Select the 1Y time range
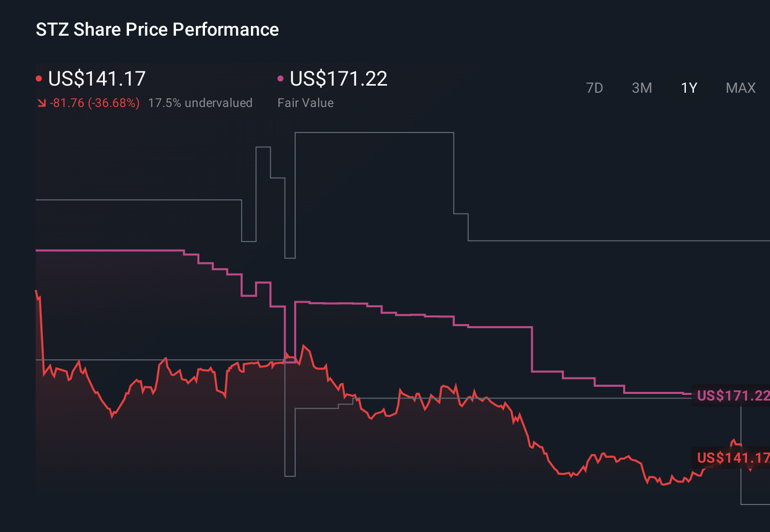Viewport: 770px width, 532px height. pyautogui.click(x=688, y=88)
